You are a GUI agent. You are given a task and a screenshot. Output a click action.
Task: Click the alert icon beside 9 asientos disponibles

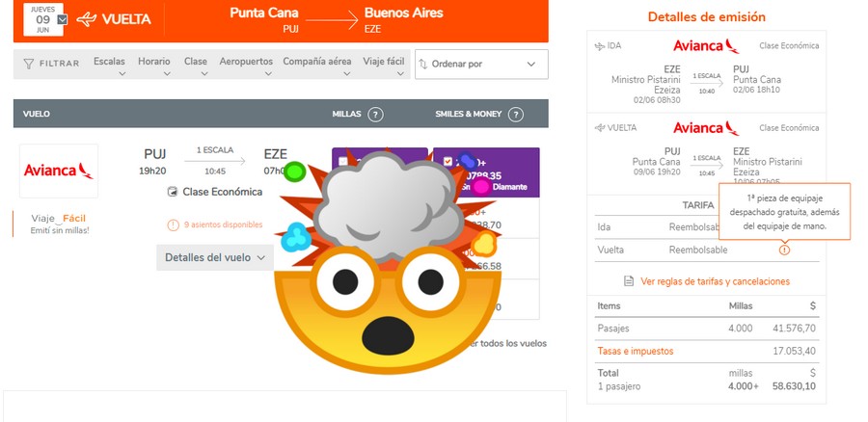click(x=174, y=225)
